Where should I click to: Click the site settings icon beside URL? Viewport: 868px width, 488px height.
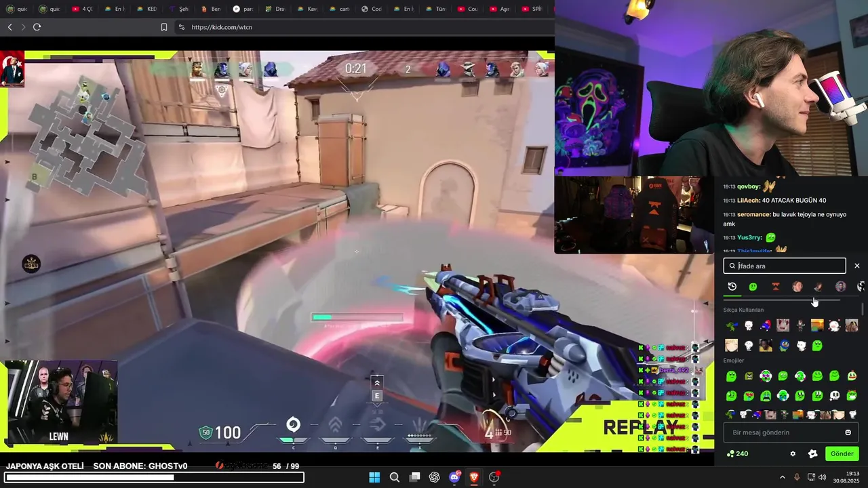pos(181,27)
